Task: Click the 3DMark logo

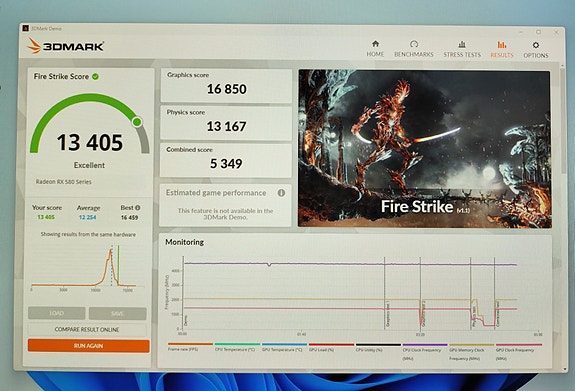Action: pos(66,46)
